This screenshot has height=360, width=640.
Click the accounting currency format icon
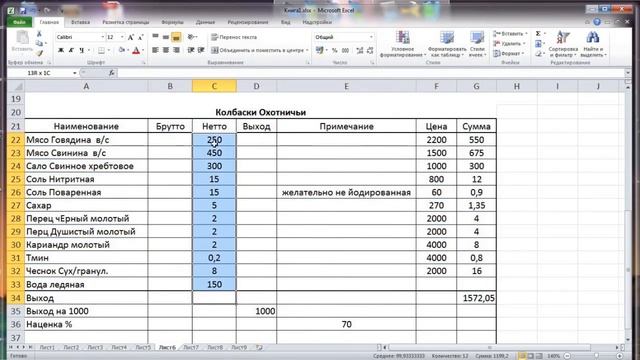319,50
